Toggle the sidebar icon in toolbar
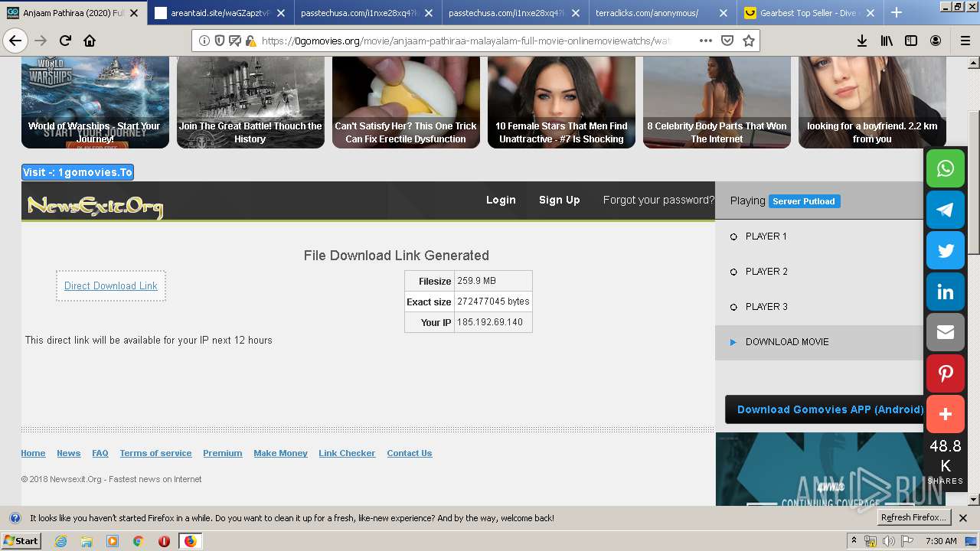The height and width of the screenshot is (551, 980). tap(911, 41)
